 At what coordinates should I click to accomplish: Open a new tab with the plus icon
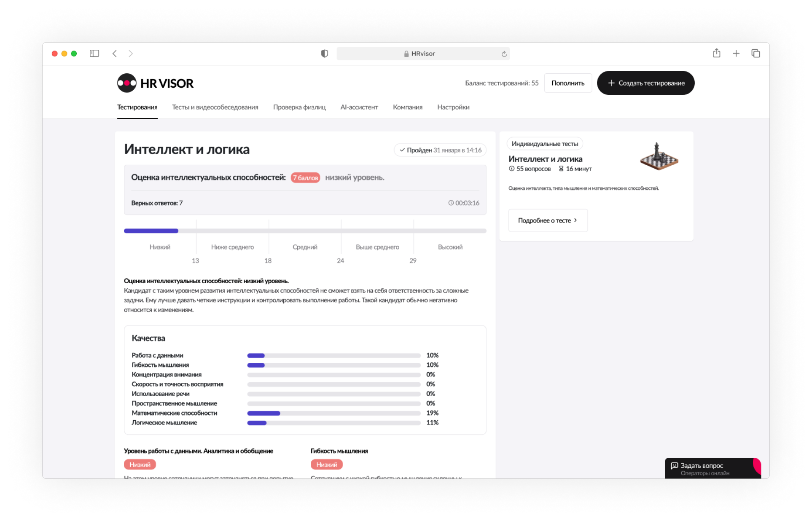pyautogui.click(x=736, y=54)
